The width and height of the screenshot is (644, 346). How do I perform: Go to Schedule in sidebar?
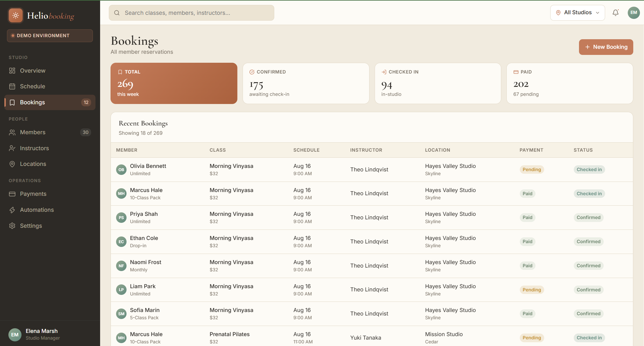point(50,86)
